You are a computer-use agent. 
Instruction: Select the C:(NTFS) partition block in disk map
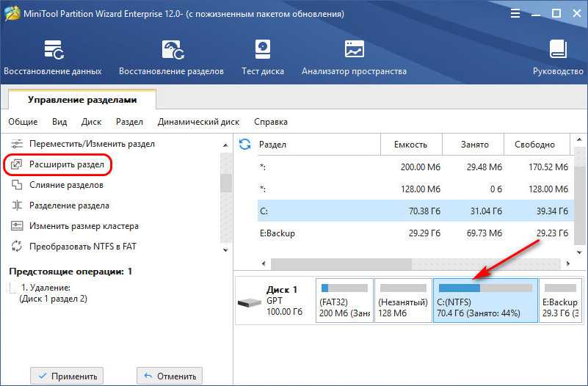(x=485, y=301)
